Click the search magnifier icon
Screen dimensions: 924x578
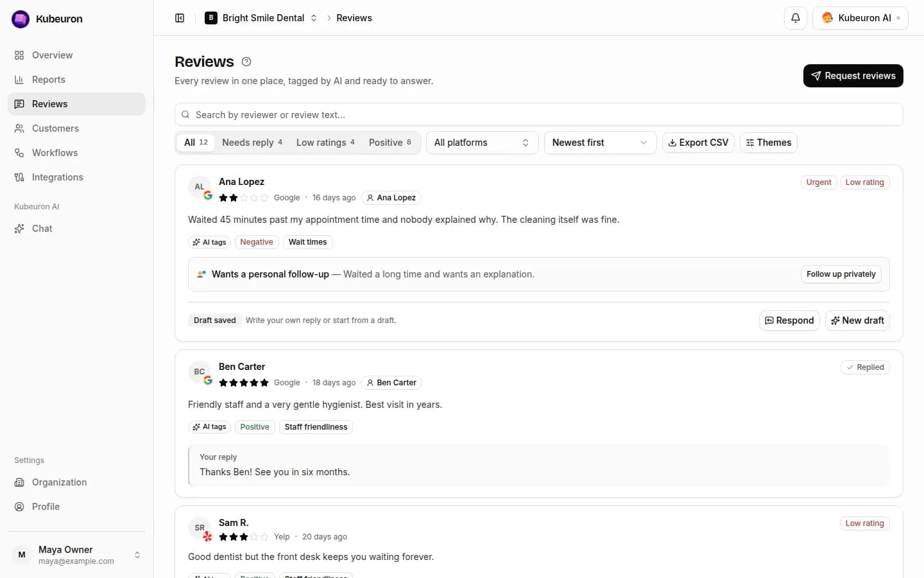185,115
